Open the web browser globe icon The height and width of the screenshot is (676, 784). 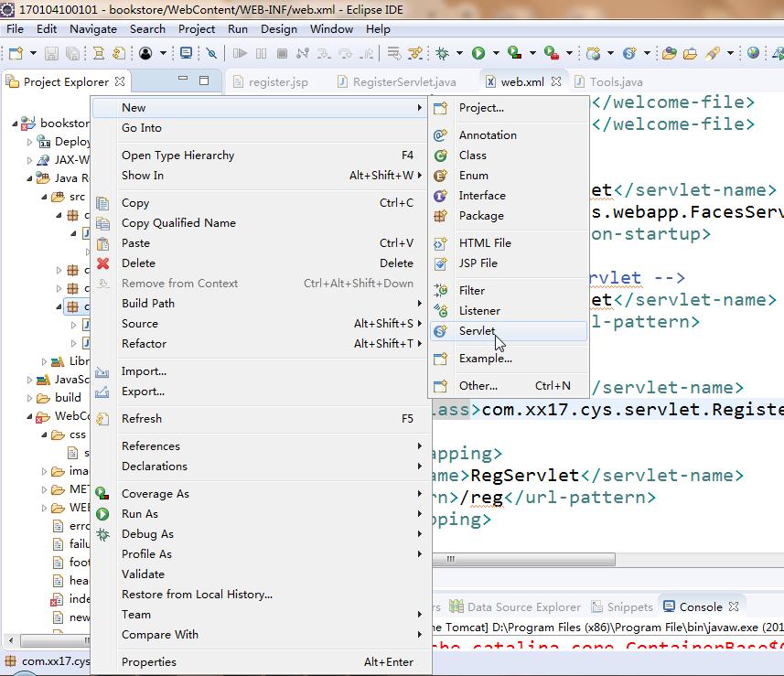point(753,52)
